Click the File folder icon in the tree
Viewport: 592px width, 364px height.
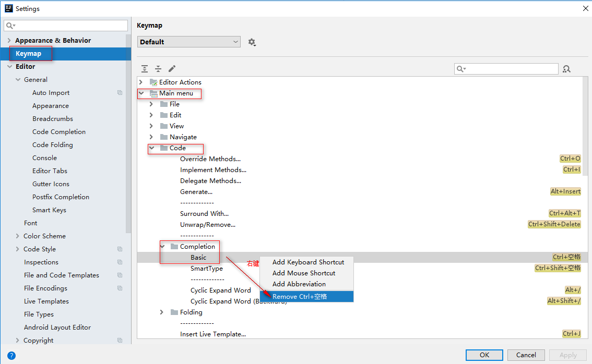(x=164, y=104)
